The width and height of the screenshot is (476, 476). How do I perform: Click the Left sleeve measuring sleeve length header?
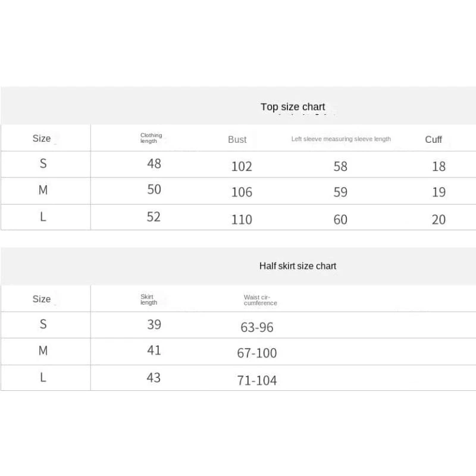point(341,139)
